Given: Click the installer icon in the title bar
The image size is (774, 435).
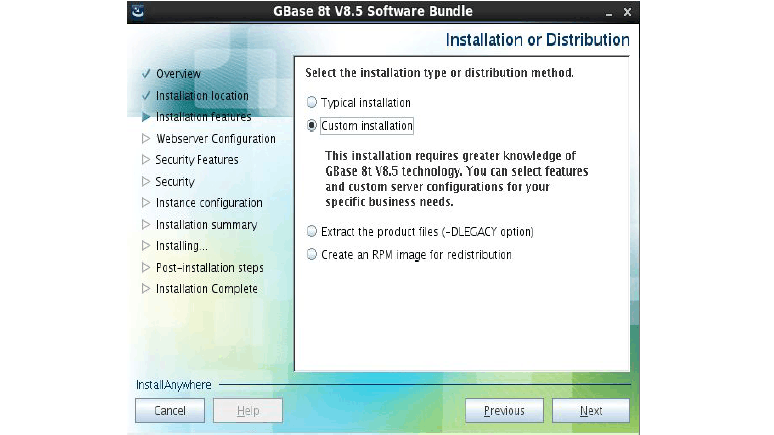Looking at the screenshot, I should [x=138, y=11].
